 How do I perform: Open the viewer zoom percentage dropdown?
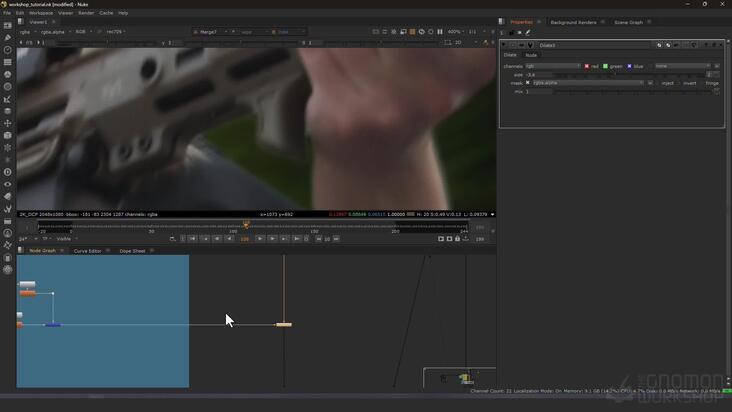click(456, 32)
